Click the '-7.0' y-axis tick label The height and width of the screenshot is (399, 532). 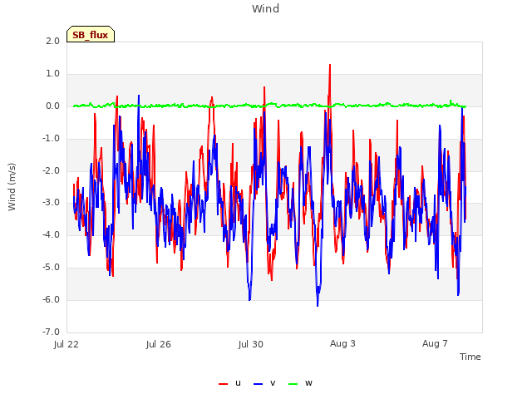click(51, 332)
